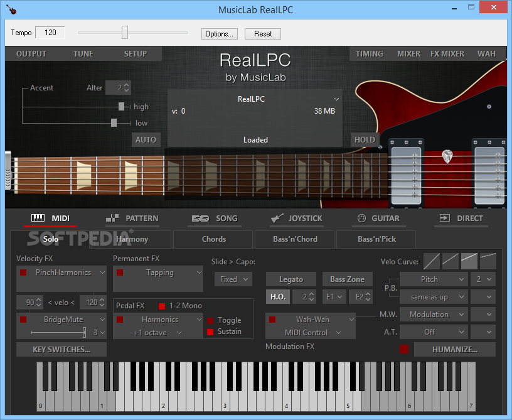Toggle the H.O. hammer-on button

coord(278,297)
